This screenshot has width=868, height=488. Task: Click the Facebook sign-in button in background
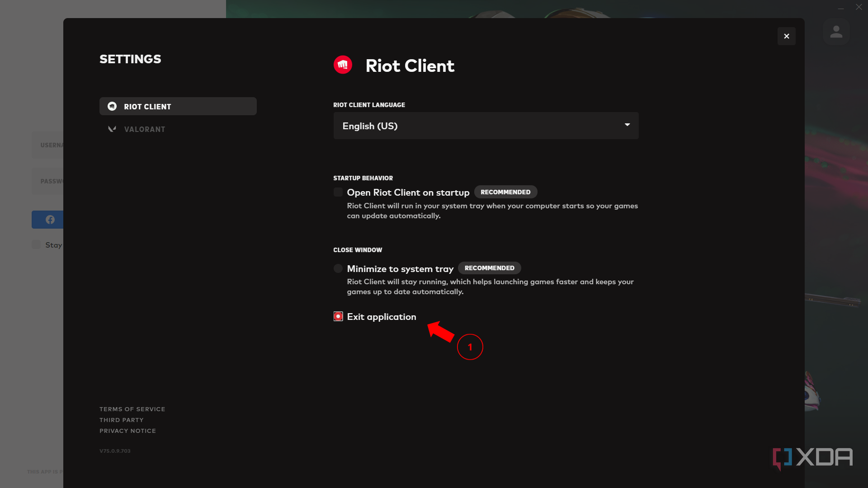pos(47,220)
